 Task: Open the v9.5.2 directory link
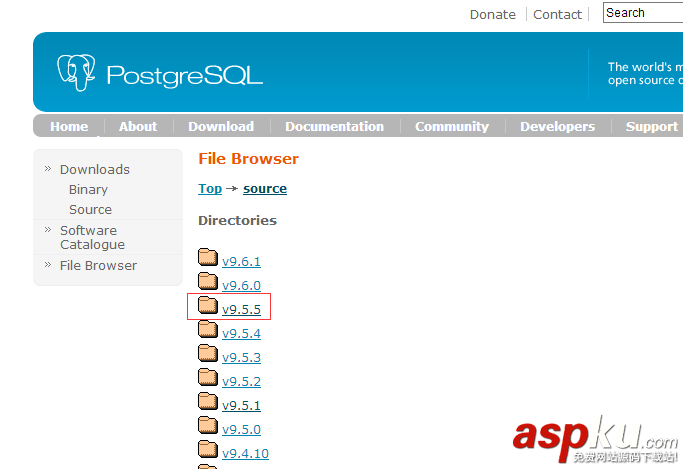[241, 381]
